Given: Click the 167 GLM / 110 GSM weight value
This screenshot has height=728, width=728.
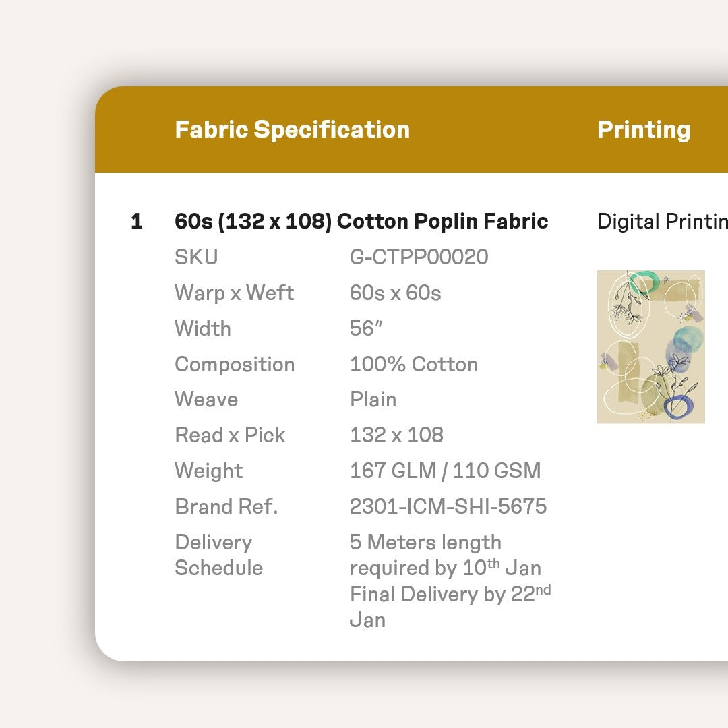Looking at the screenshot, I should pyautogui.click(x=445, y=471).
